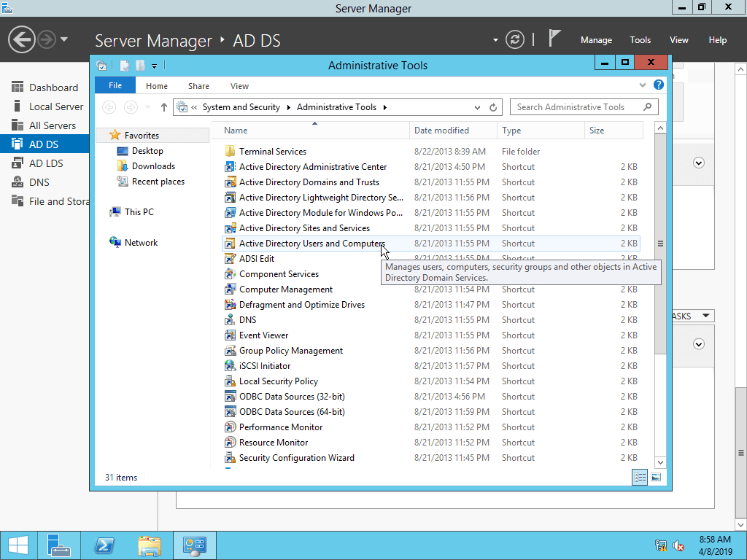The width and height of the screenshot is (747, 560).
Task: Click the Active Directory Users and Computers icon
Action: 230,244
